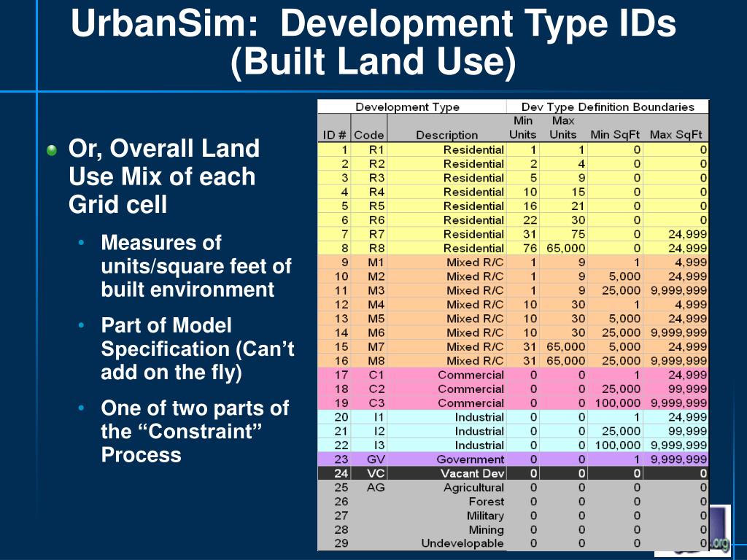747x560 pixels.
Task: Select code cell "C1"
Action: click(x=368, y=375)
